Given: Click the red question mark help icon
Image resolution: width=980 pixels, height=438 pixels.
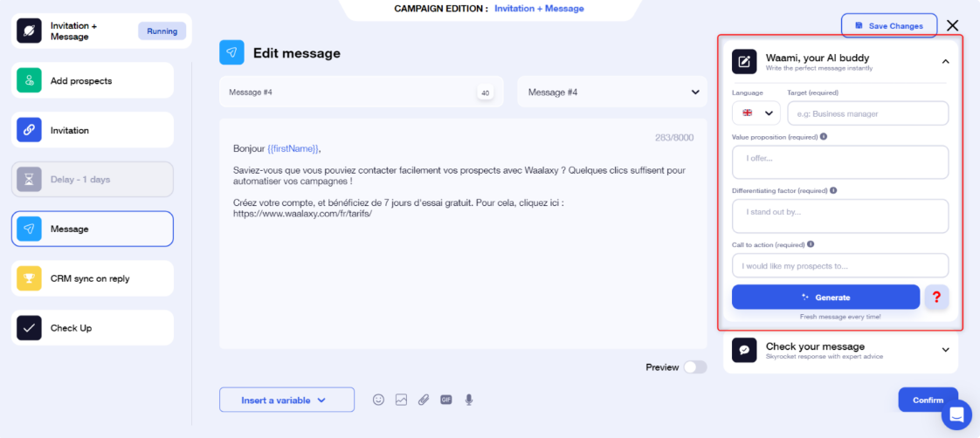Looking at the screenshot, I should coord(936,297).
